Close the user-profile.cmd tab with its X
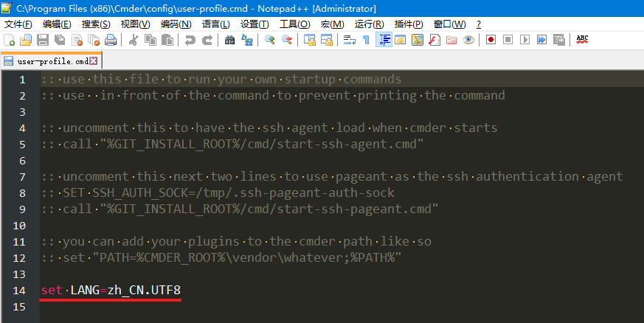Image resolution: width=644 pixels, height=323 pixels. pos(93,61)
